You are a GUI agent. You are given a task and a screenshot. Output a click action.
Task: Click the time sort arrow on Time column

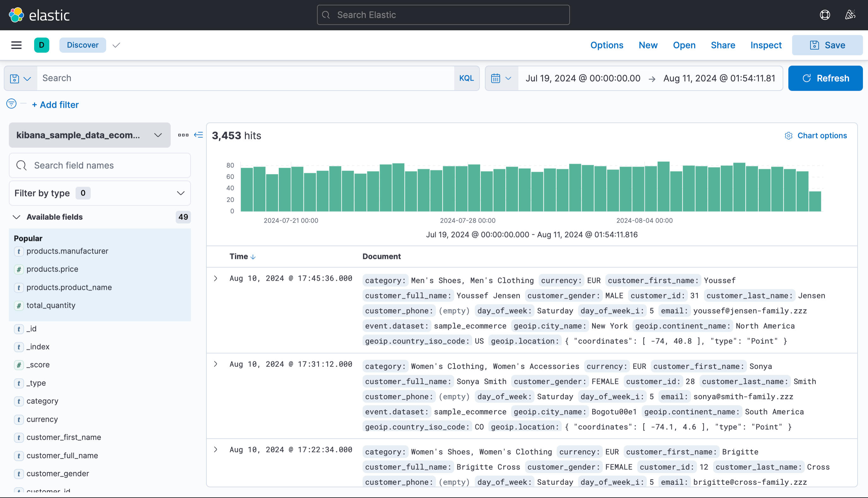pos(253,257)
